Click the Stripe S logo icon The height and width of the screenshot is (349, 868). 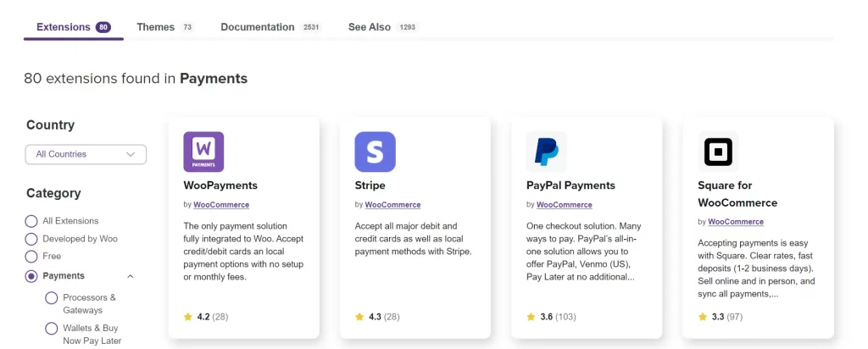click(x=375, y=152)
